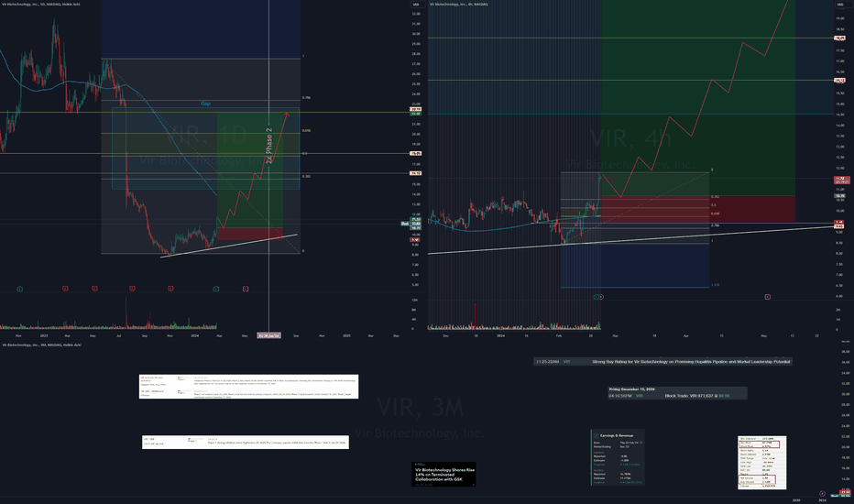Click 'Friday December 15, 2023' date header
This screenshot has height=504, width=854.
[x=631, y=389]
